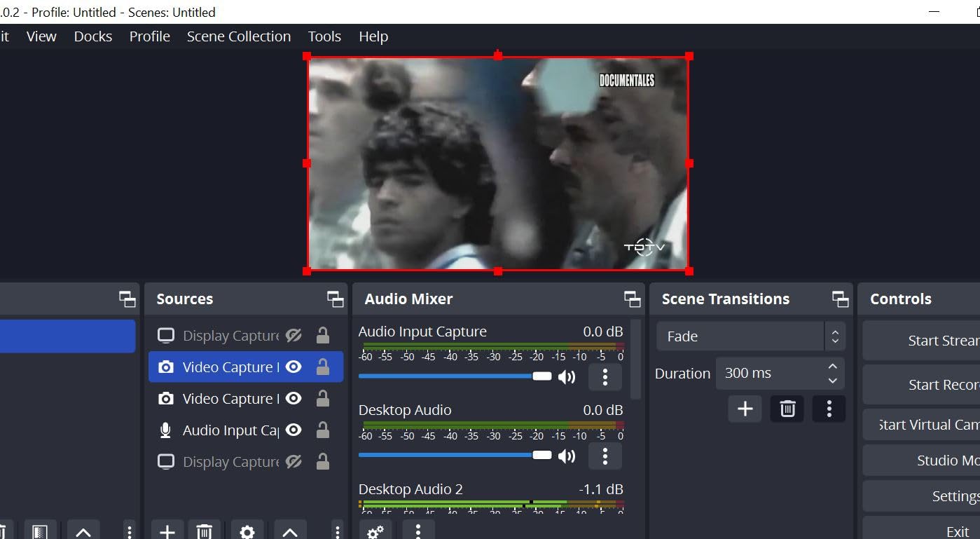Toggle lock on the highlighted Video Capture source
The image size is (980, 539).
click(323, 367)
